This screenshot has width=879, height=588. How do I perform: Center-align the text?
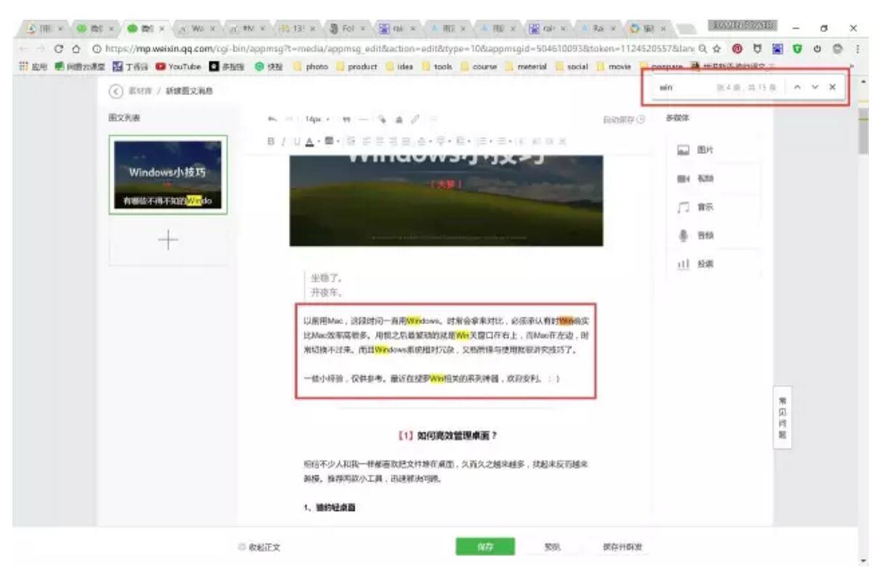coord(380,141)
